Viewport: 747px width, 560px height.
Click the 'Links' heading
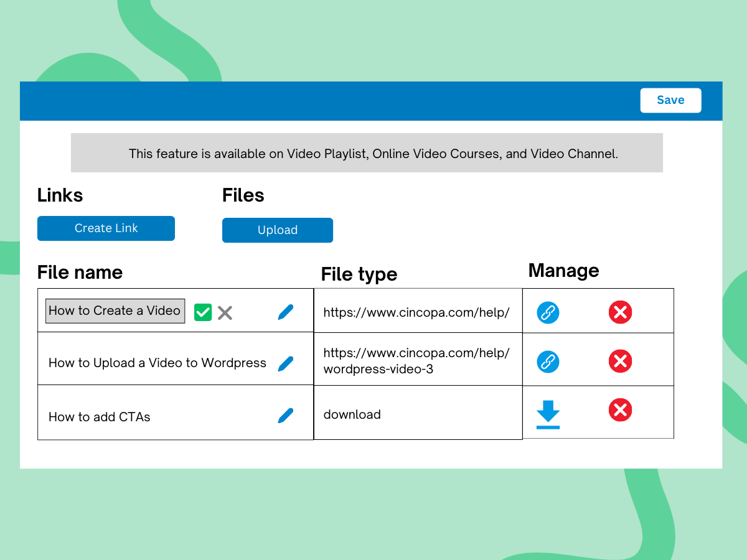(60, 195)
